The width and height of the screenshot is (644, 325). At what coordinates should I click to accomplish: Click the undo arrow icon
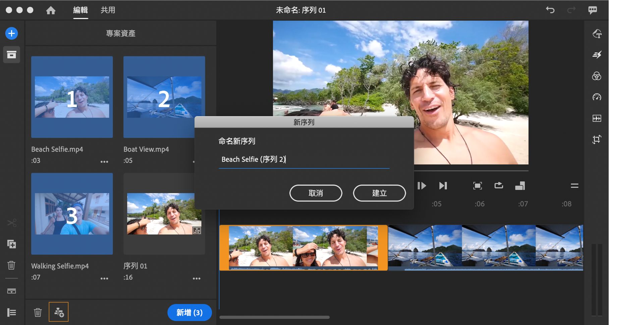pyautogui.click(x=550, y=10)
